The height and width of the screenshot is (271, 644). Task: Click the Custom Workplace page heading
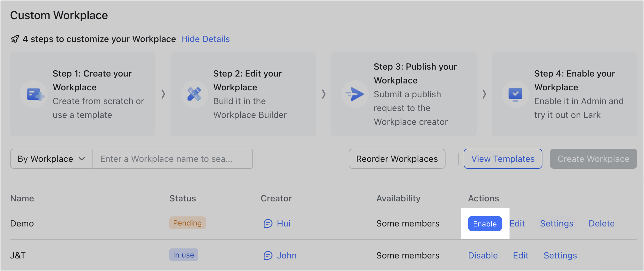tap(59, 15)
